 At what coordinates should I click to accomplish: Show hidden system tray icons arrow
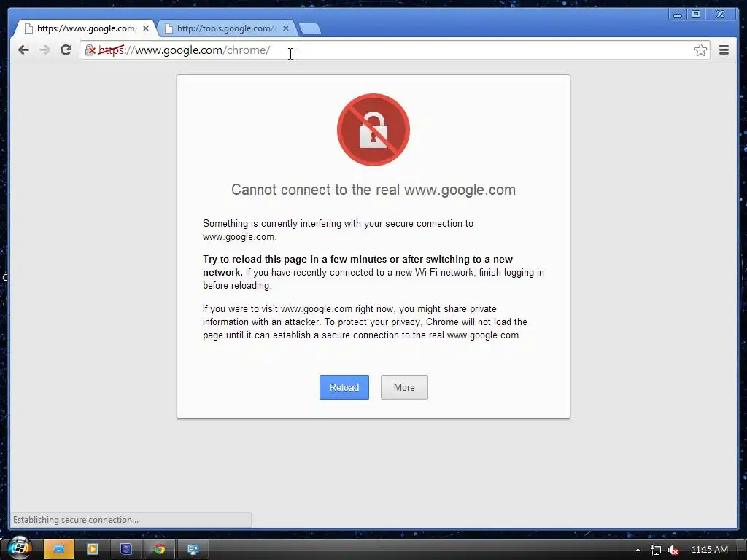click(x=638, y=550)
